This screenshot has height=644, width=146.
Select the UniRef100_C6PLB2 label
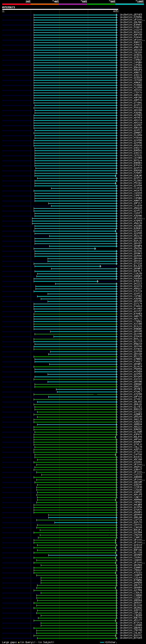tap(131, 613)
